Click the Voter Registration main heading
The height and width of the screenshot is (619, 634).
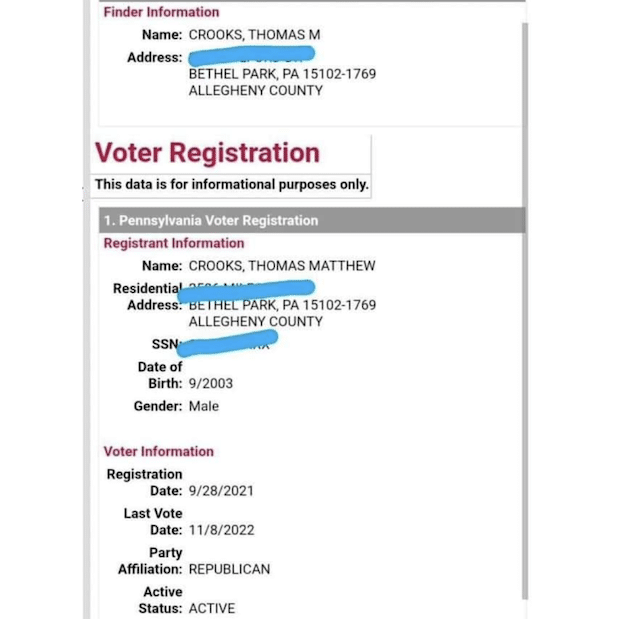pyautogui.click(x=207, y=153)
